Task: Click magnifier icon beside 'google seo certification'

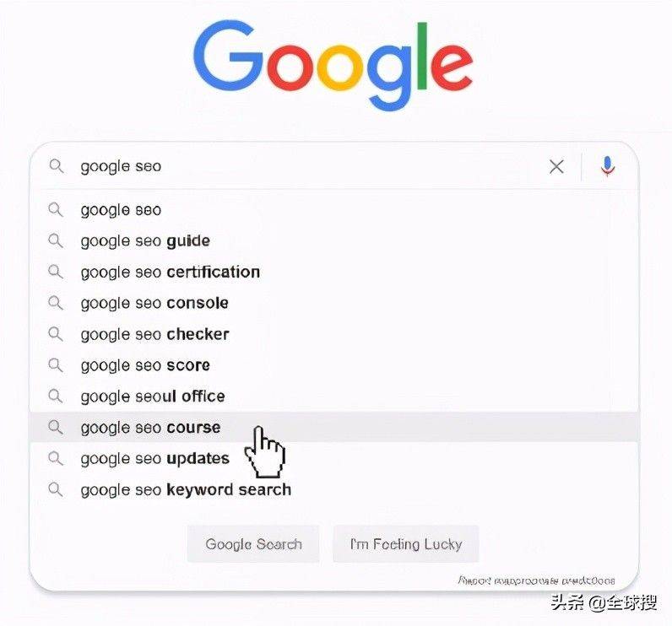Action: 56,272
